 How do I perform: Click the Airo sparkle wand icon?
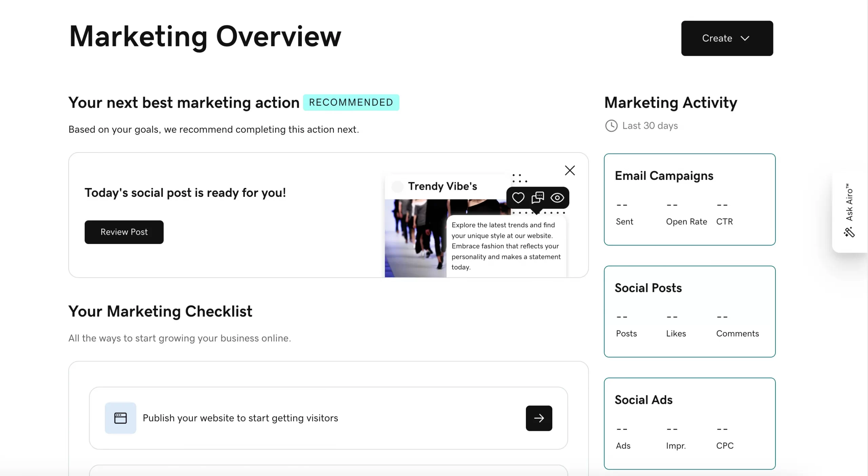849,232
